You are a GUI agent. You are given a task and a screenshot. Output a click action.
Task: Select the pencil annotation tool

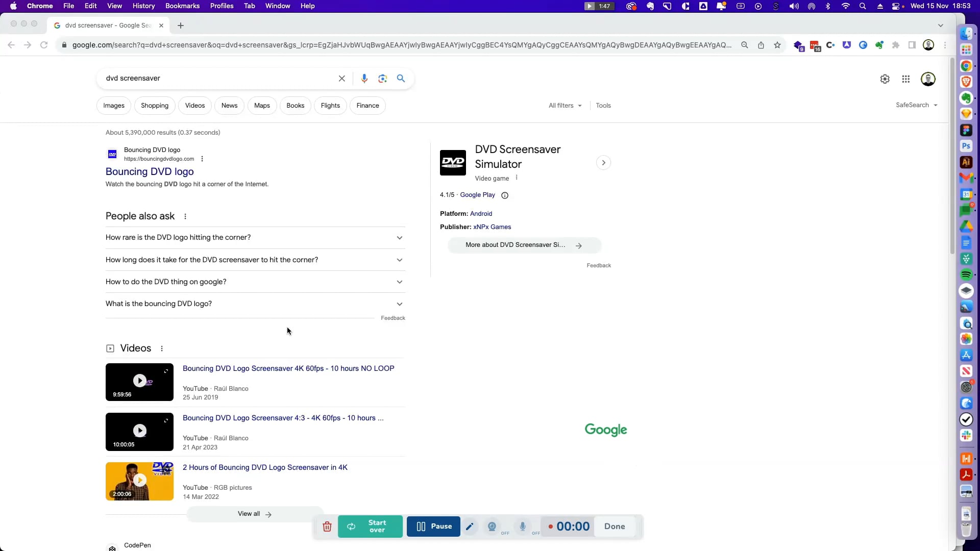(470, 527)
